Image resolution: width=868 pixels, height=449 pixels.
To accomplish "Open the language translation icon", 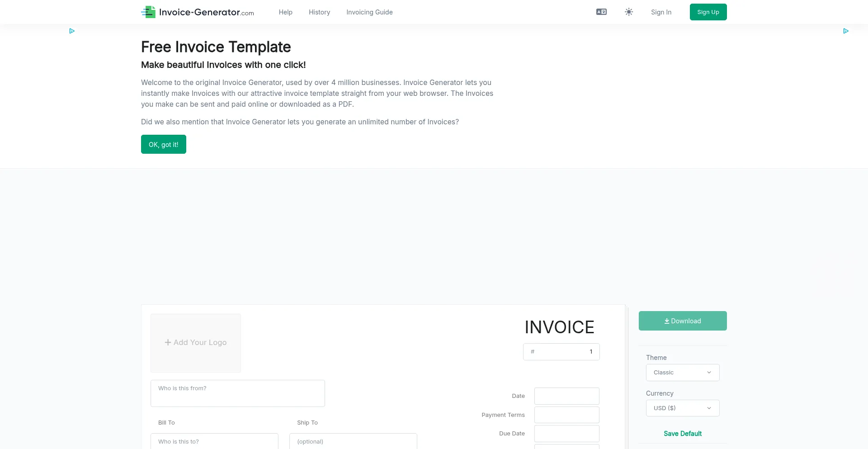I will (601, 12).
